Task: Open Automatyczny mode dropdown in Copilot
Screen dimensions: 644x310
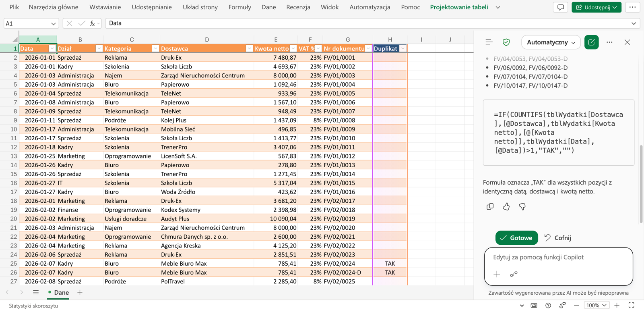Action: click(x=551, y=42)
